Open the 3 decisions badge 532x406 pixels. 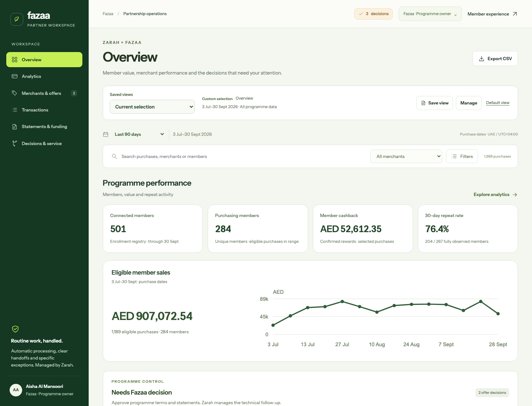click(x=374, y=14)
